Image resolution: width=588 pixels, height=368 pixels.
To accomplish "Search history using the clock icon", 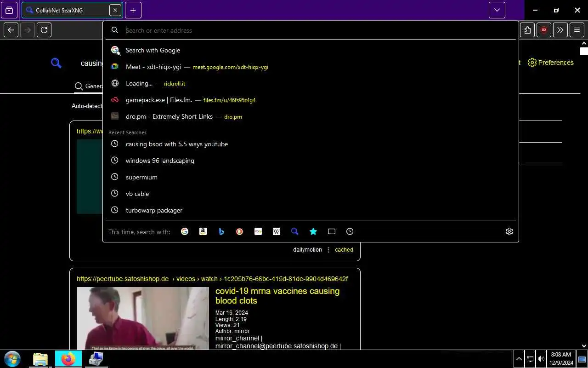I will [x=350, y=231].
